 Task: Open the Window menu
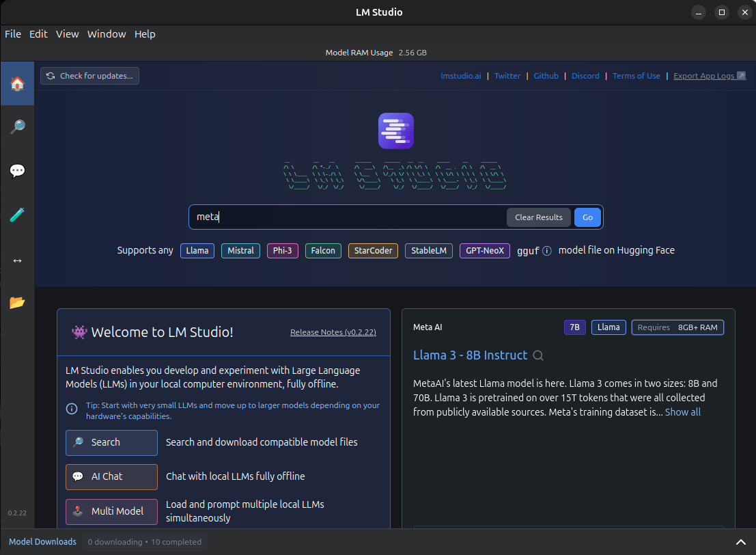coord(107,33)
